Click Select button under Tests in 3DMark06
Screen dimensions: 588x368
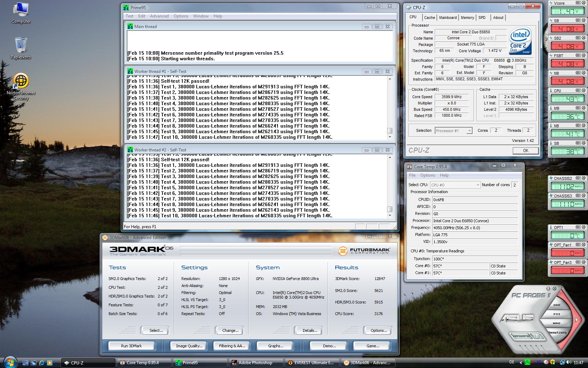click(156, 330)
